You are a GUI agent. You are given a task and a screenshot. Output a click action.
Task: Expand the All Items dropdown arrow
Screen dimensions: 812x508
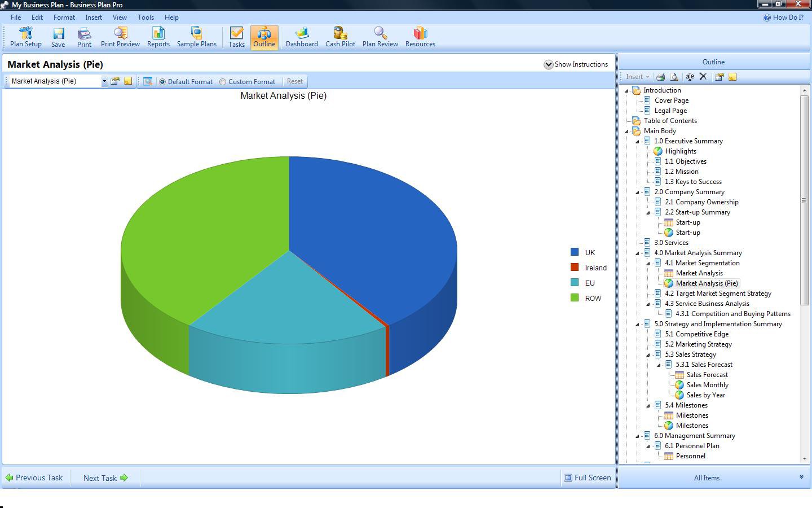(801, 478)
